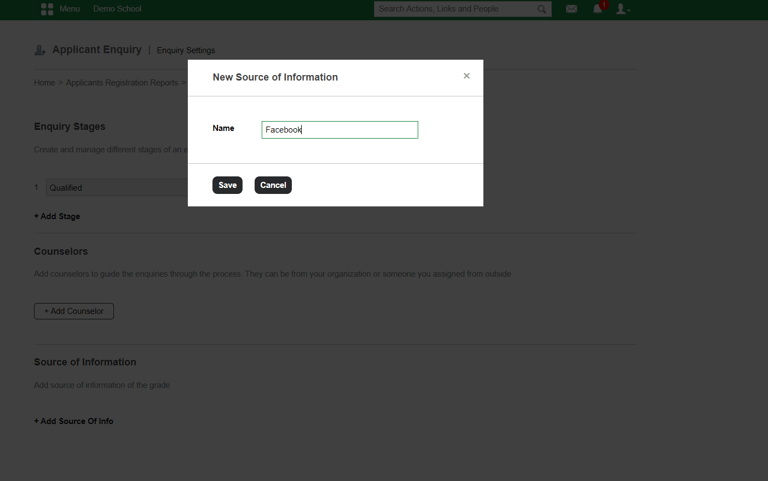Click 'Add source of information of the grade' text
Viewport: 768px width, 481px height.
click(x=102, y=385)
